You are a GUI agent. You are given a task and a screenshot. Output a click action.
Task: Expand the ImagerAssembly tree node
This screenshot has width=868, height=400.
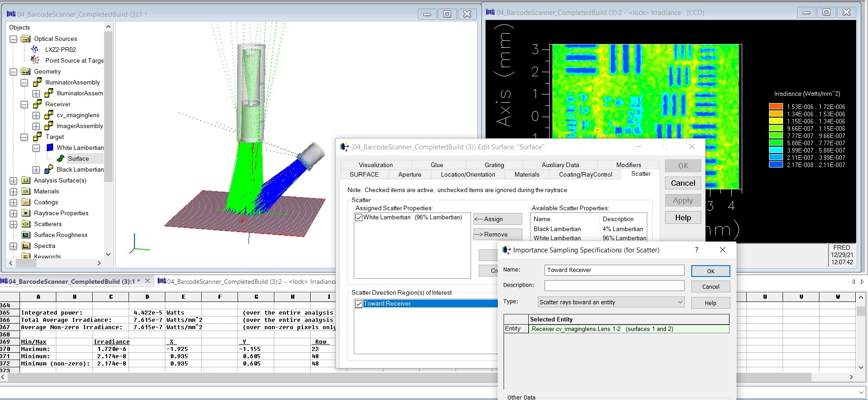point(36,126)
